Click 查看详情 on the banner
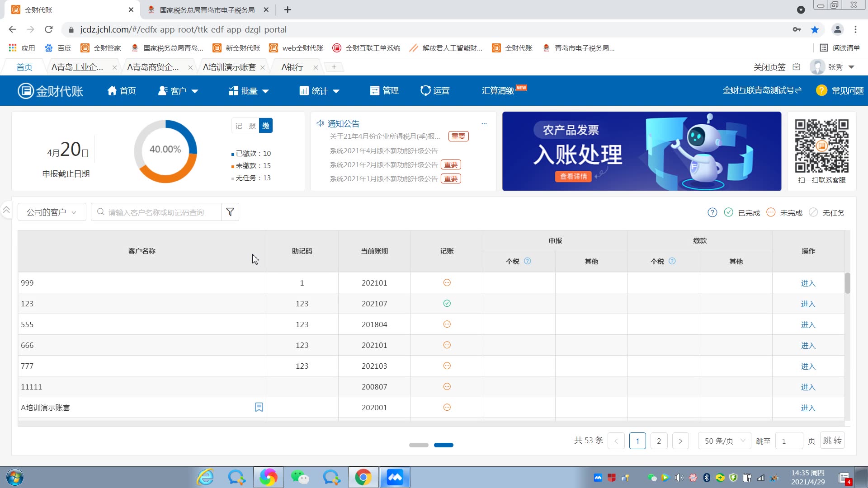868x488 pixels. (x=573, y=176)
